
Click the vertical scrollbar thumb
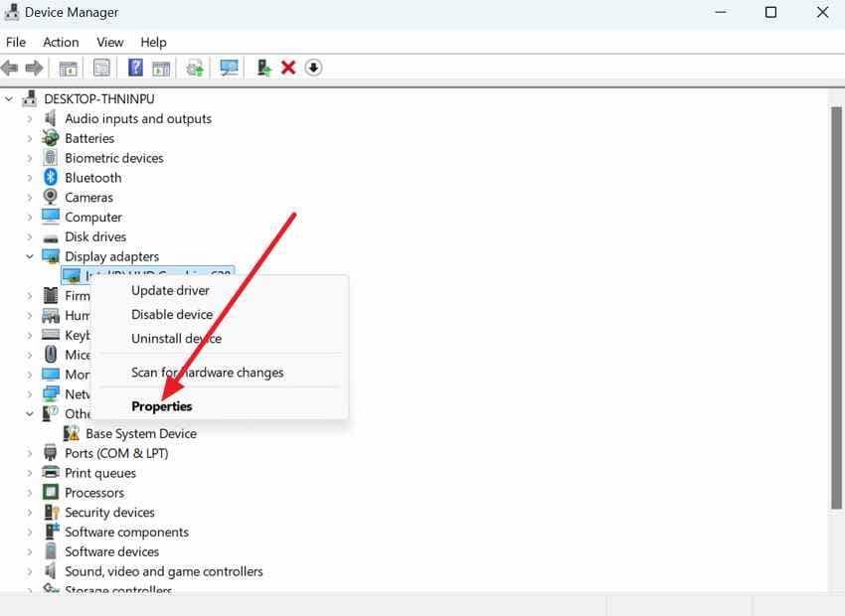click(x=836, y=308)
